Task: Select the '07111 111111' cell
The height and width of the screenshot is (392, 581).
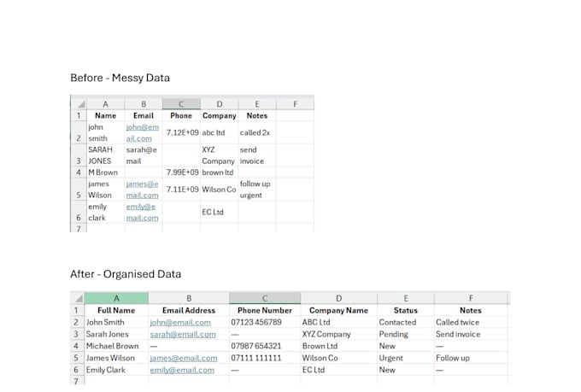Action: (265, 358)
